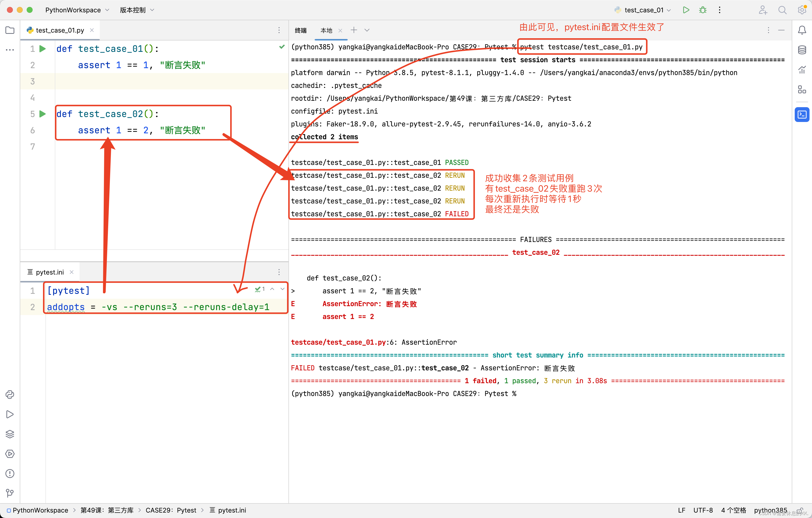812x518 pixels.
Task: Run test_case_02 from the line 5 gutter
Action: [x=42, y=114]
